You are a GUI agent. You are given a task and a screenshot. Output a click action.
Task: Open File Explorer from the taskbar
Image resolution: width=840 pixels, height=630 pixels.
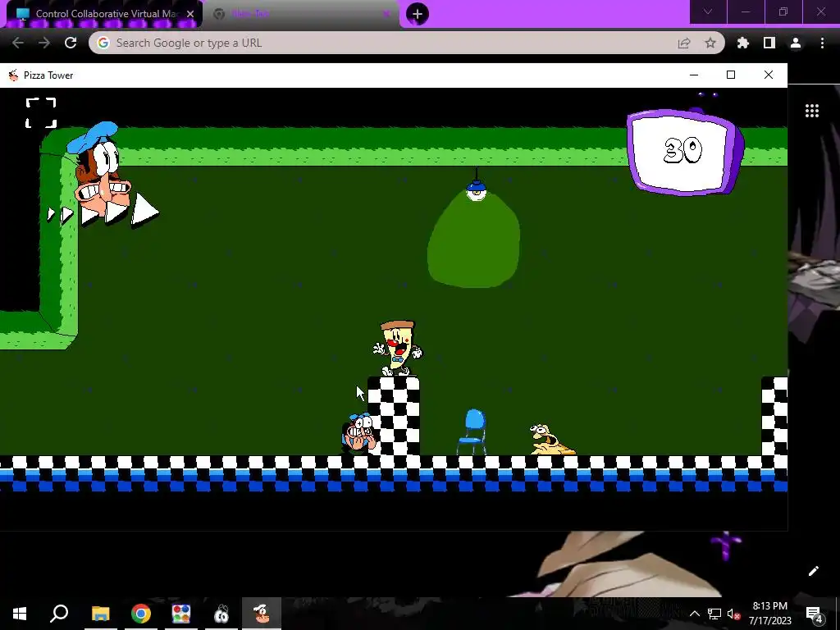tap(101, 614)
